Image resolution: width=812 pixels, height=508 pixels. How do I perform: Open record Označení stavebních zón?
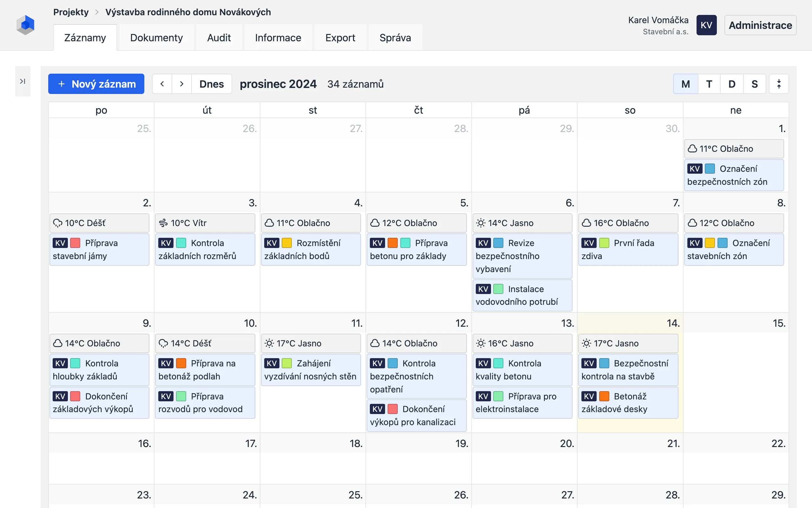click(x=734, y=249)
